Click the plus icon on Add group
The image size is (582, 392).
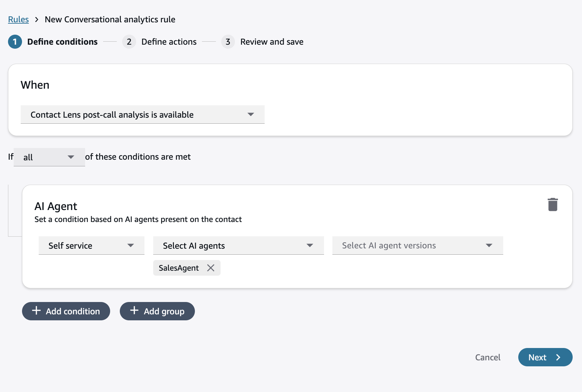[x=134, y=311]
